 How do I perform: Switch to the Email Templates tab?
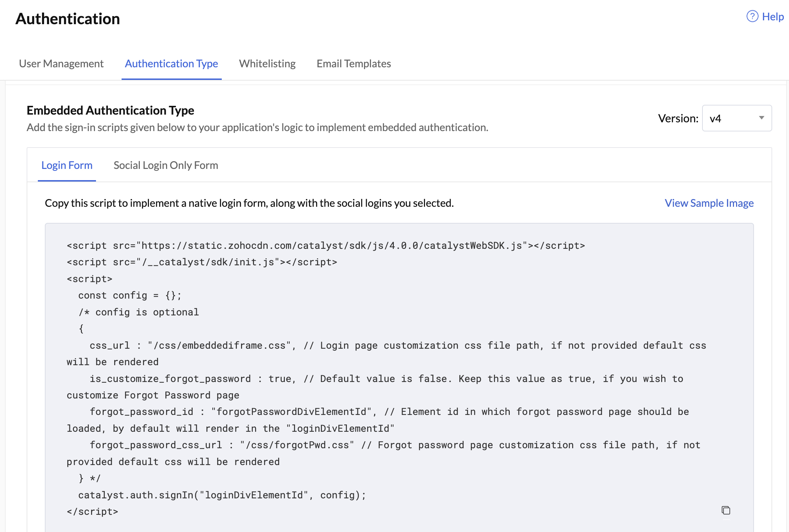tap(354, 63)
